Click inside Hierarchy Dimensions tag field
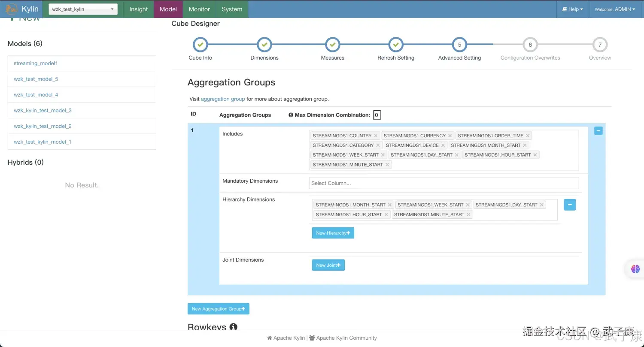The image size is (644, 347). (435, 210)
